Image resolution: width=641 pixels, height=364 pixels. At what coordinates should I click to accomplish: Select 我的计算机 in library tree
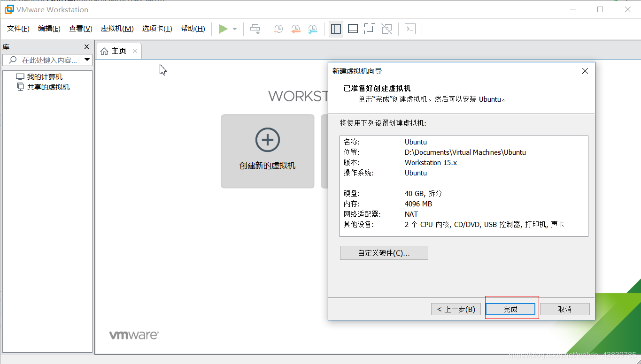coord(45,77)
